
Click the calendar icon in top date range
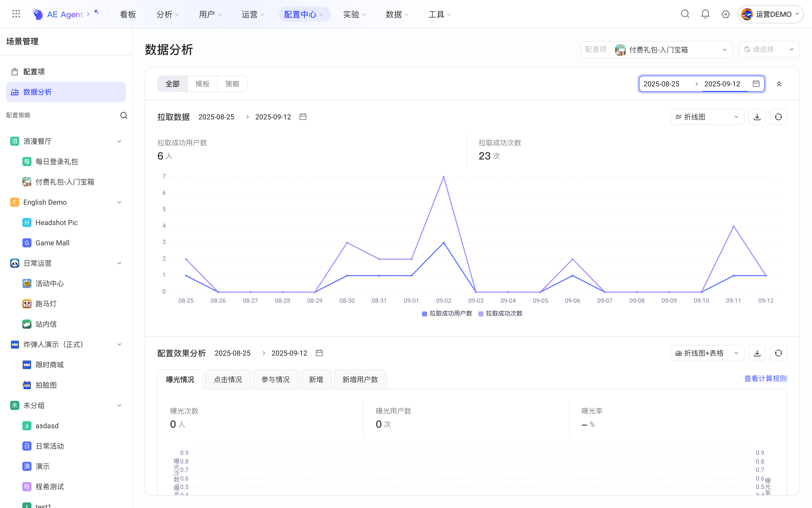coord(756,84)
